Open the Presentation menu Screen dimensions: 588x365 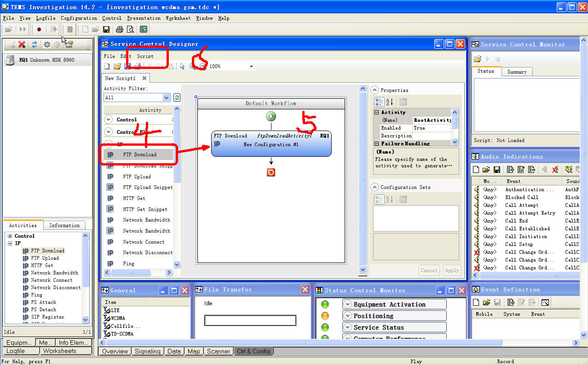point(144,18)
